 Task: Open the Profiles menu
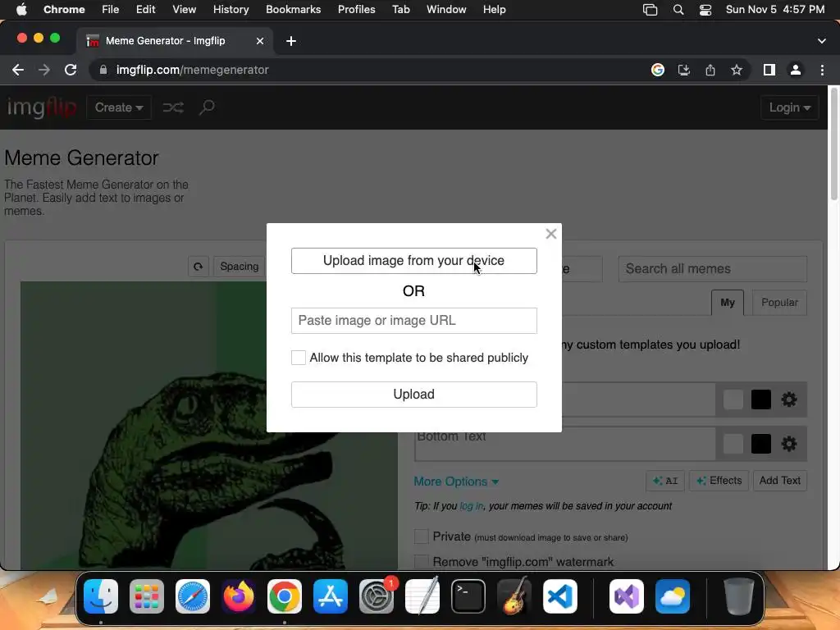[356, 10]
